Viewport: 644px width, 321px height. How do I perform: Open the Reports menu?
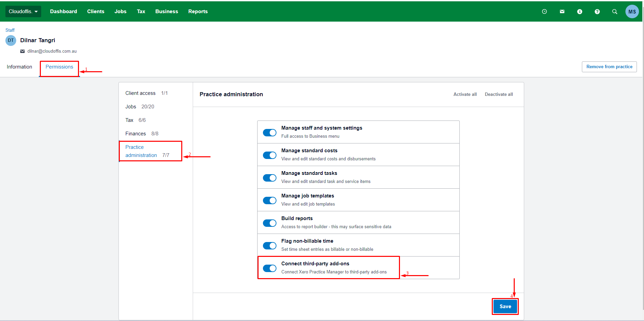tap(198, 11)
